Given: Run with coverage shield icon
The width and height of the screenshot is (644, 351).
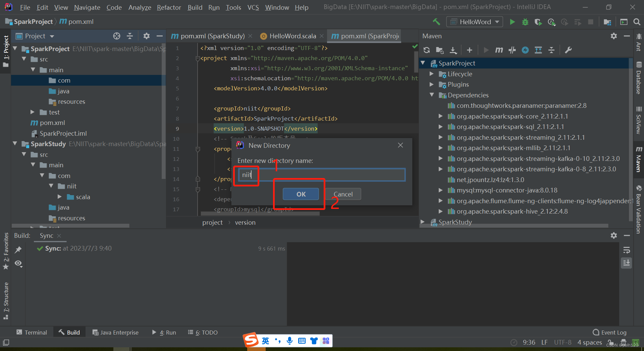Looking at the screenshot, I should point(538,22).
